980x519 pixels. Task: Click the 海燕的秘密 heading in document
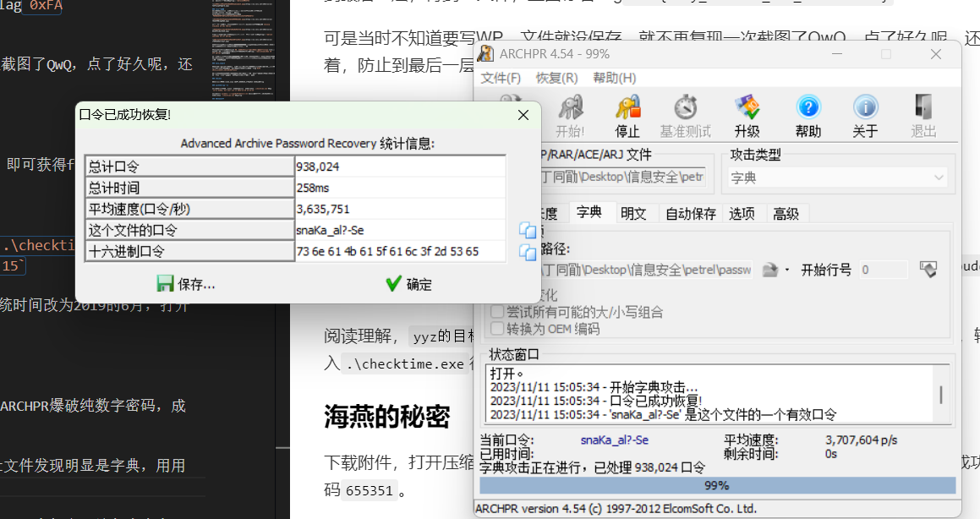(x=387, y=417)
